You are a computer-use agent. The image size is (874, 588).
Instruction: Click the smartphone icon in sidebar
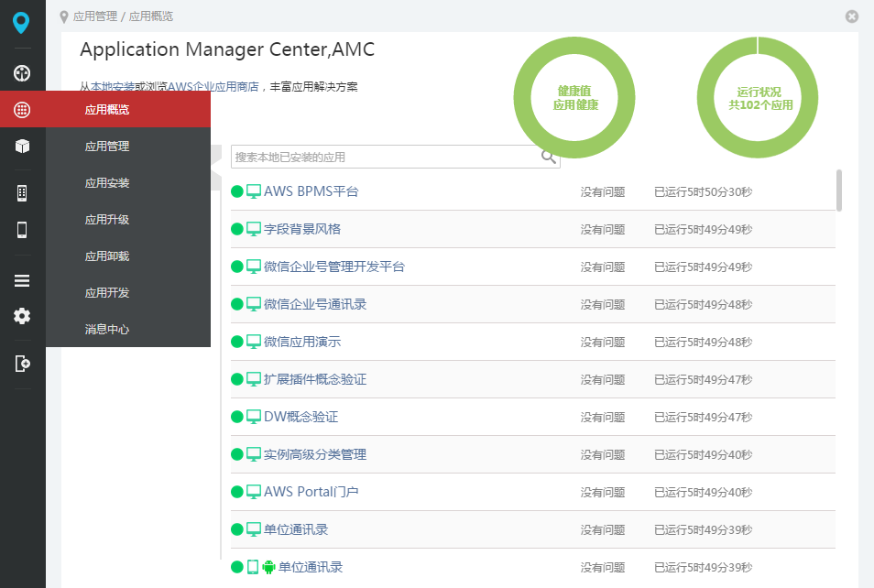click(x=22, y=230)
